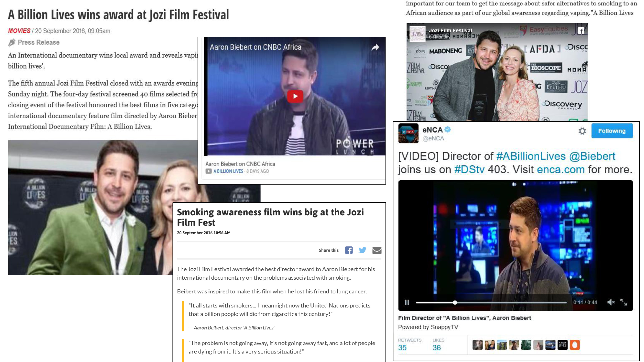Open the eNCA profile avatar
Screen dimensions: 644x362
pyautogui.click(x=408, y=133)
